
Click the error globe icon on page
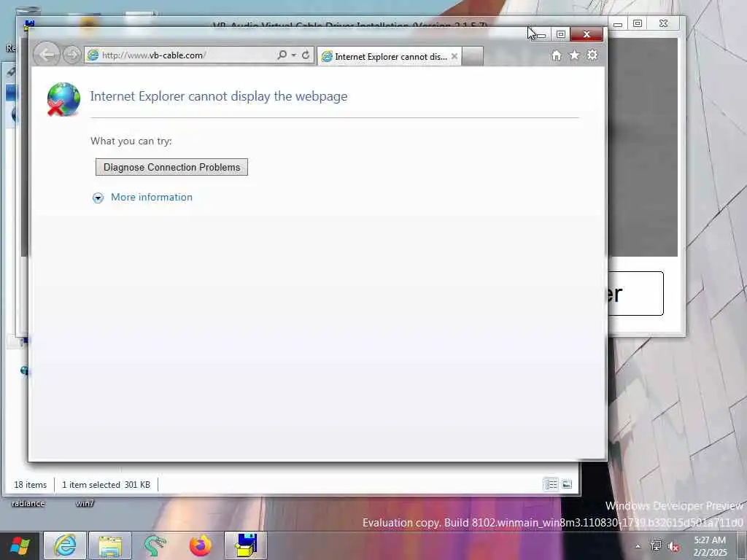click(x=63, y=99)
